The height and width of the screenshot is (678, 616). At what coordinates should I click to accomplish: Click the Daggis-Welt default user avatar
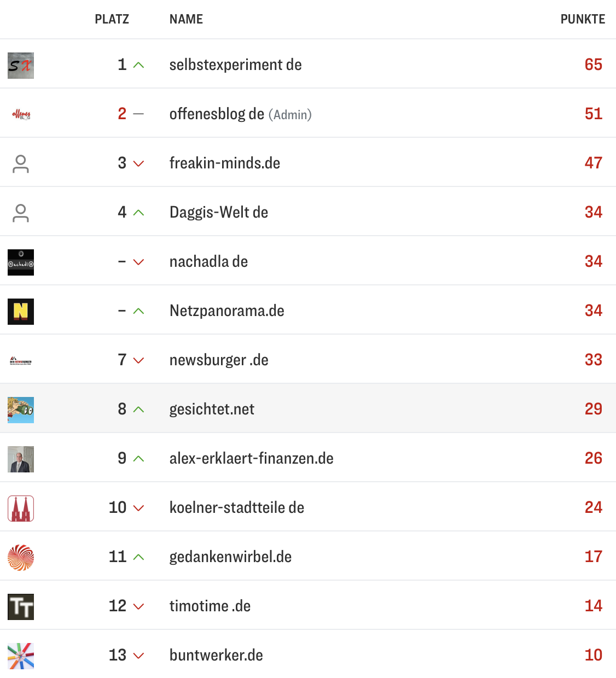(x=21, y=213)
